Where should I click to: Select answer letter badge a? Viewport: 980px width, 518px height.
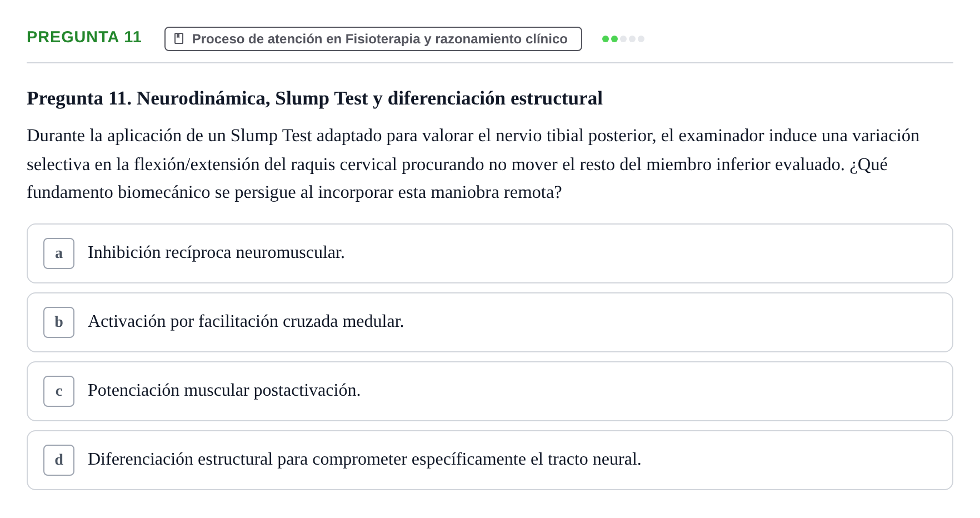(x=59, y=253)
